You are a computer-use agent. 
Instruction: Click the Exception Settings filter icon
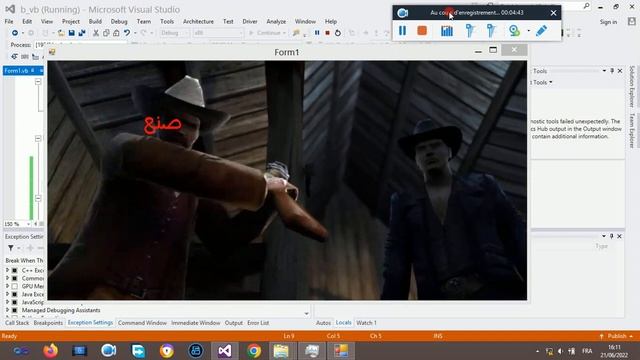click(x=11, y=248)
